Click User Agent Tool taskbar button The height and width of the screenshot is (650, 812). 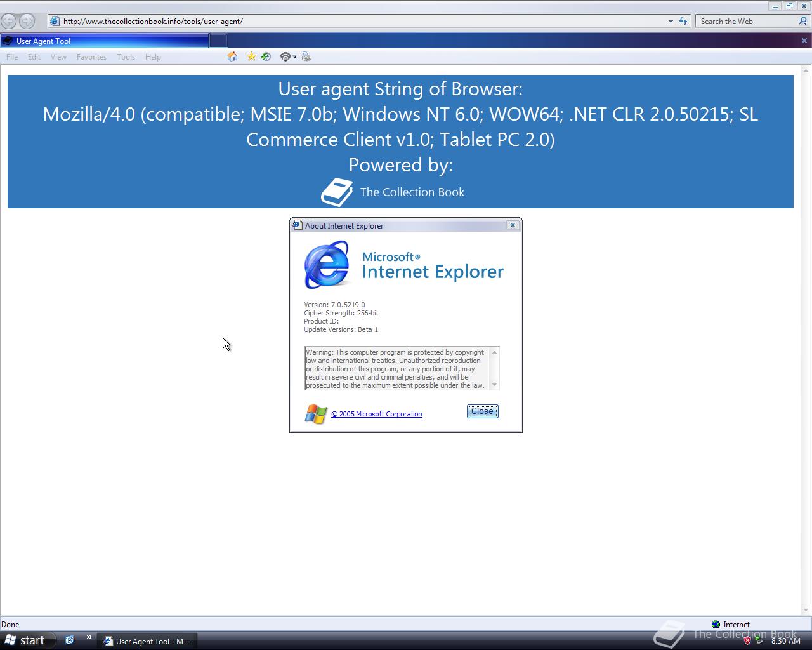pos(147,641)
